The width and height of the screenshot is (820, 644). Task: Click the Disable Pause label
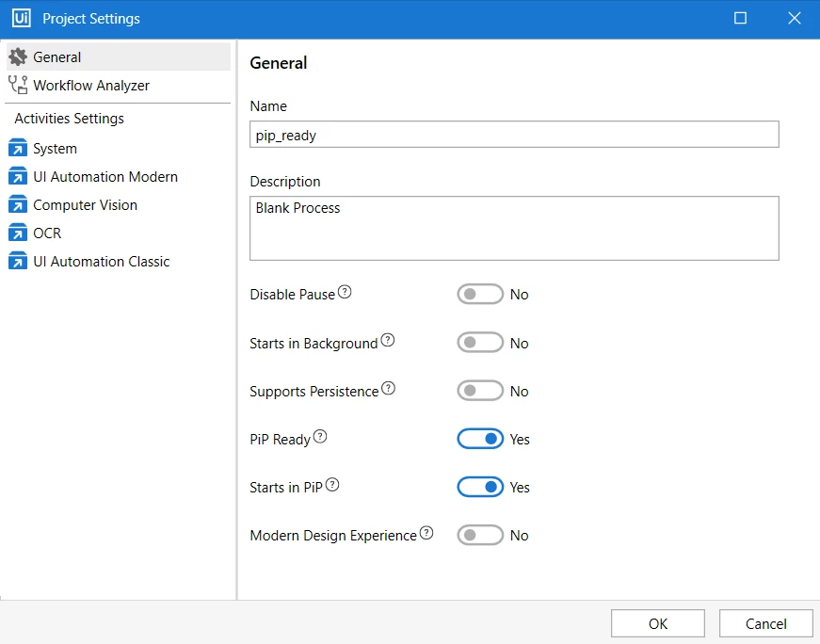click(x=293, y=295)
